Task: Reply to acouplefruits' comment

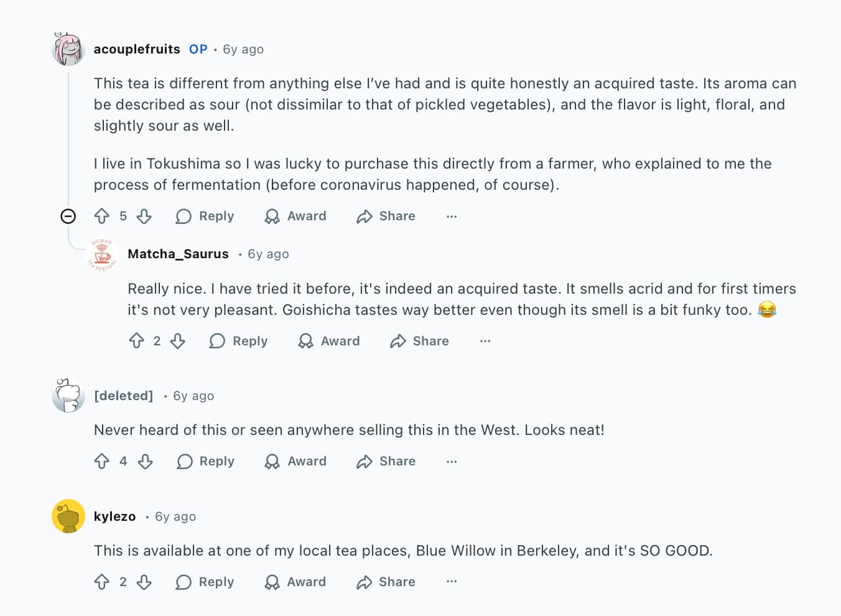Action: [205, 216]
